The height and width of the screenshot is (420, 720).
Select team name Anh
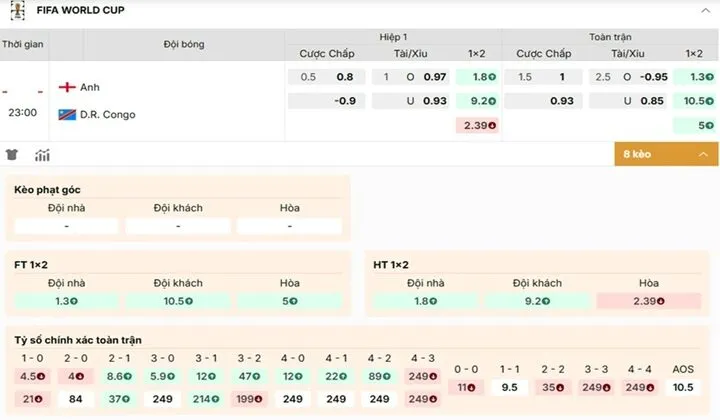(x=90, y=87)
